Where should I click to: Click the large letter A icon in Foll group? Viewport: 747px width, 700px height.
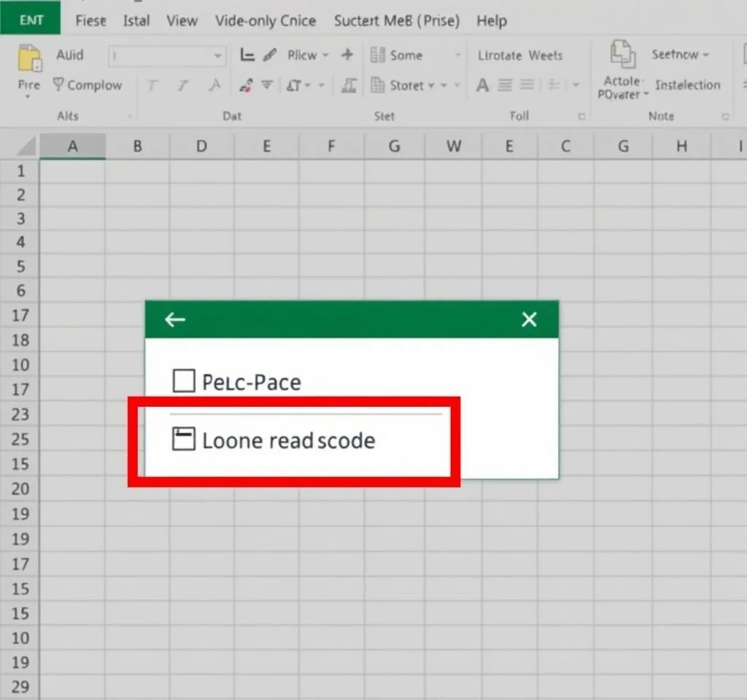pos(482,85)
